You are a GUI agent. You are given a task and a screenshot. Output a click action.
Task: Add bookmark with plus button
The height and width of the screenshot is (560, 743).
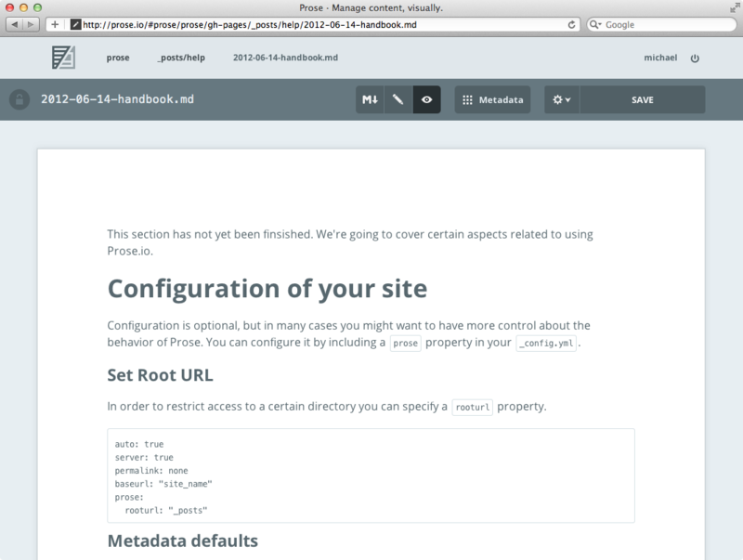[x=55, y=25]
